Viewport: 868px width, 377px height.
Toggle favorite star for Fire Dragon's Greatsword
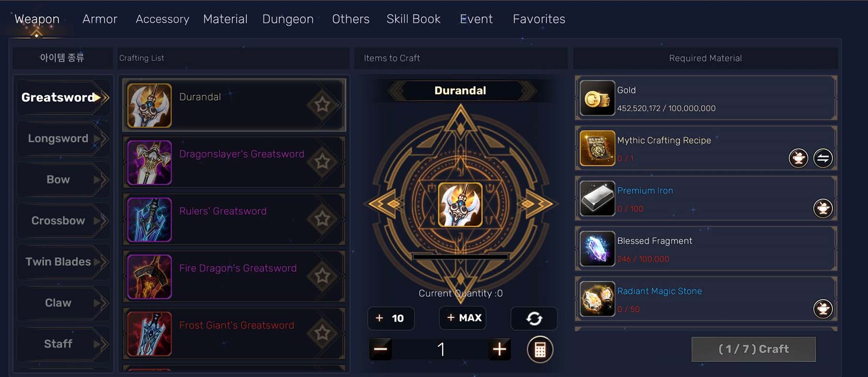[322, 276]
